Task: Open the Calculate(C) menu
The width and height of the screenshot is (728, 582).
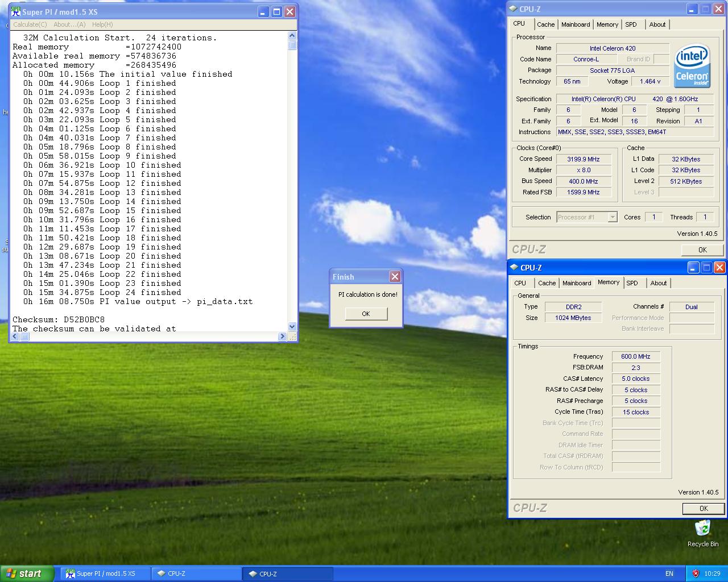Action: click(x=30, y=24)
